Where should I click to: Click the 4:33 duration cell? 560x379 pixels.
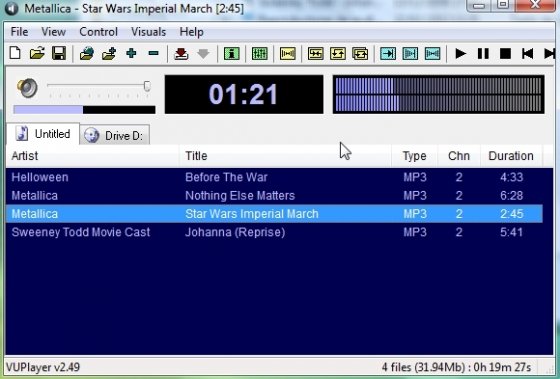(x=511, y=177)
